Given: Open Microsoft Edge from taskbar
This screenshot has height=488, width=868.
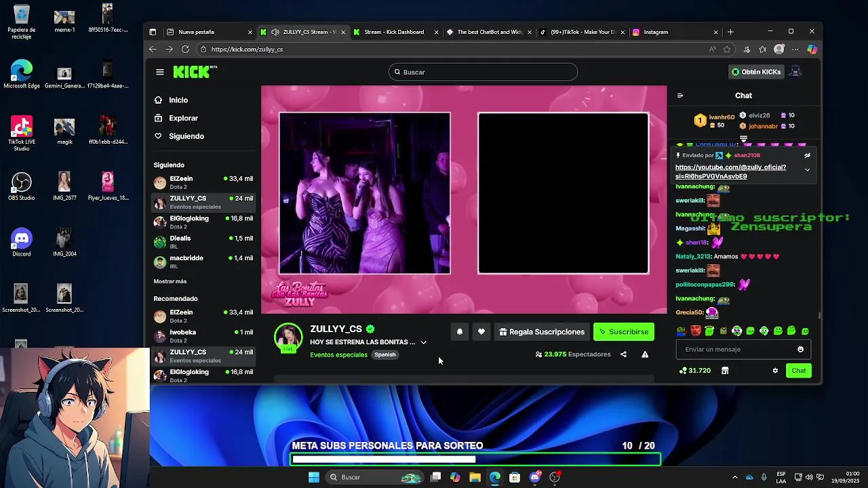Looking at the screenshot, I should [495, 477].
